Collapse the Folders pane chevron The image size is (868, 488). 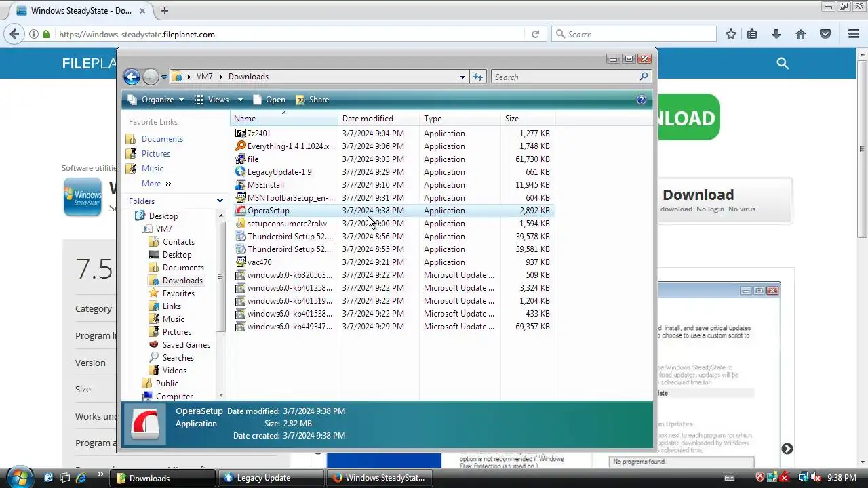[220, 201]
